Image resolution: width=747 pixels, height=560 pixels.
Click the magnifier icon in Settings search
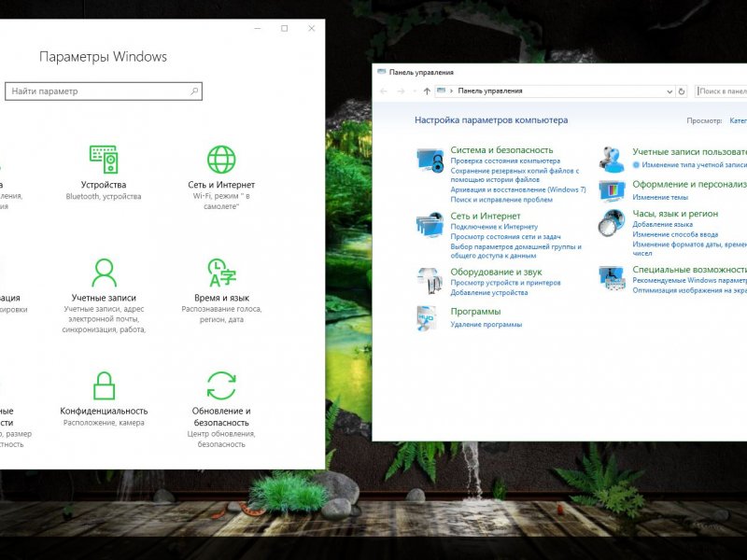pyautogui.click(x=194, y=91)
